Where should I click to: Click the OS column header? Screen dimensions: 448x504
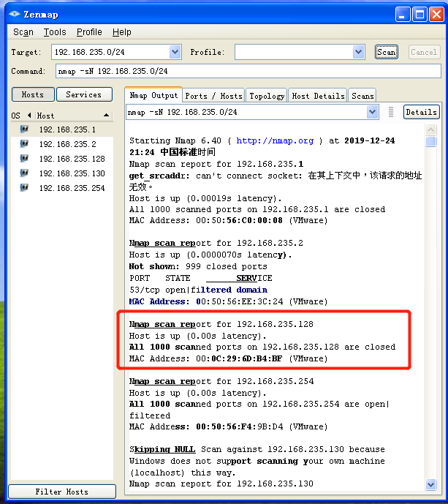point(16,116)
